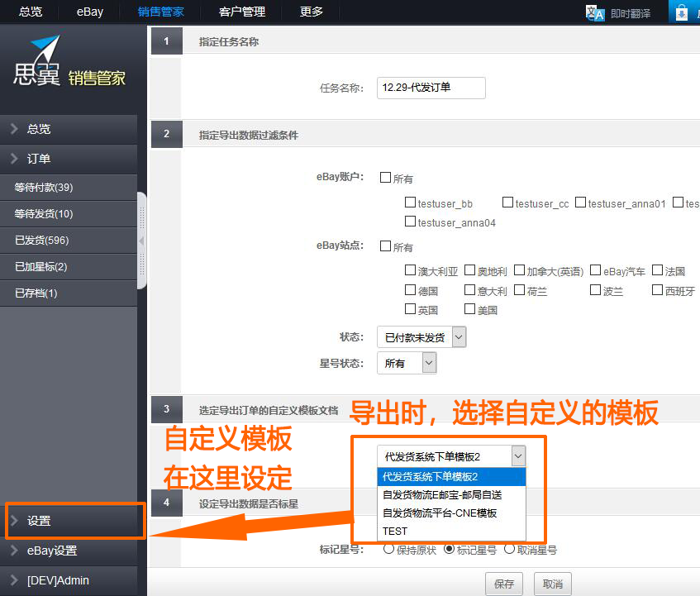Open the eBay top menu
The height and width of the screenshot is (596, 700).
pyautogui.click(x=90, y=12)
